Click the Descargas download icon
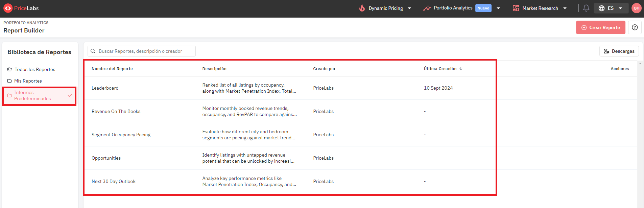 tap(606, 51)
